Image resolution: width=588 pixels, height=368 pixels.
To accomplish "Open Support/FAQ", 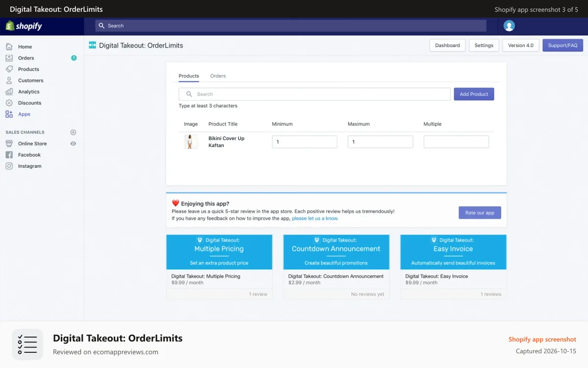I will coord(563,46).
